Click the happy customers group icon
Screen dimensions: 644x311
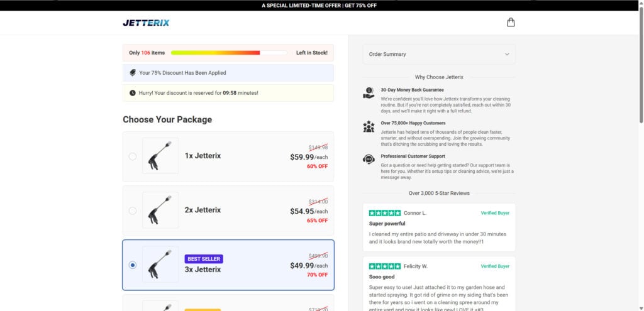pos(369,127)
